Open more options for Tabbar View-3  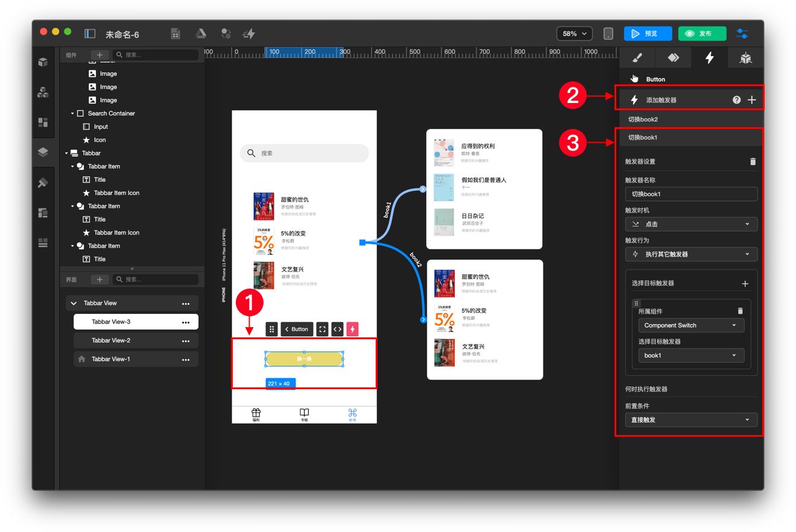pyautogui.click(x=186, y=322)
